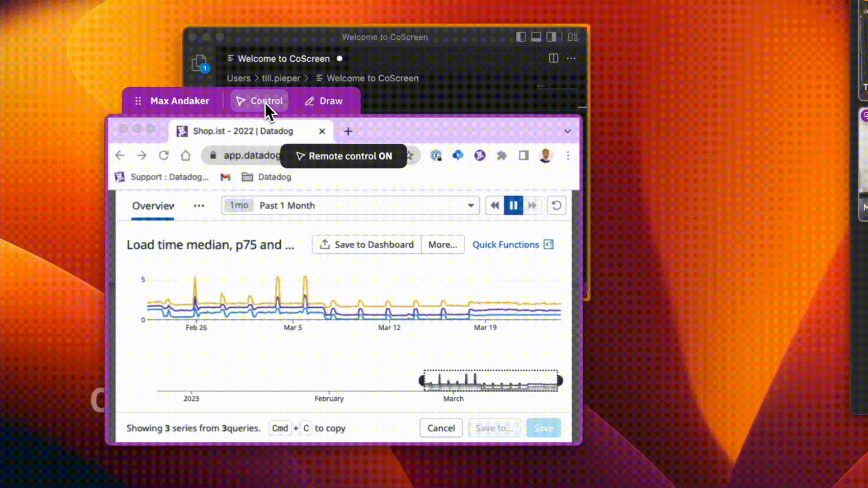Go back in browser history
This screenshot has width=868, height=488.
coord(120,155)
